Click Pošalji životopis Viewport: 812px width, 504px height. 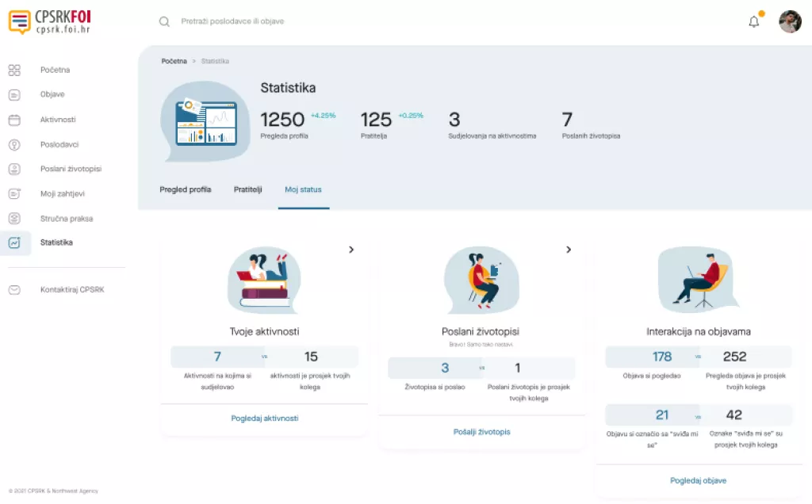[x=482, y=432]
